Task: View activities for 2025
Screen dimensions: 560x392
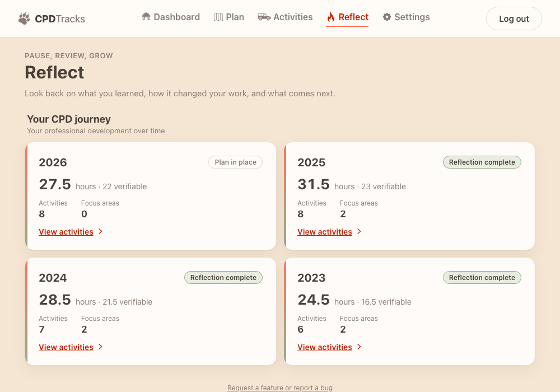Action: pos(325,232)
